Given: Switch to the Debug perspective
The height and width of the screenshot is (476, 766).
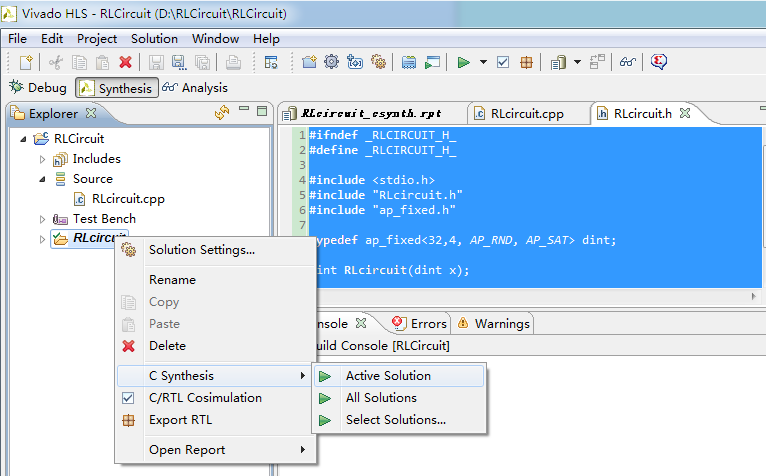Looking at the screenshot, I should pos(38,88).
